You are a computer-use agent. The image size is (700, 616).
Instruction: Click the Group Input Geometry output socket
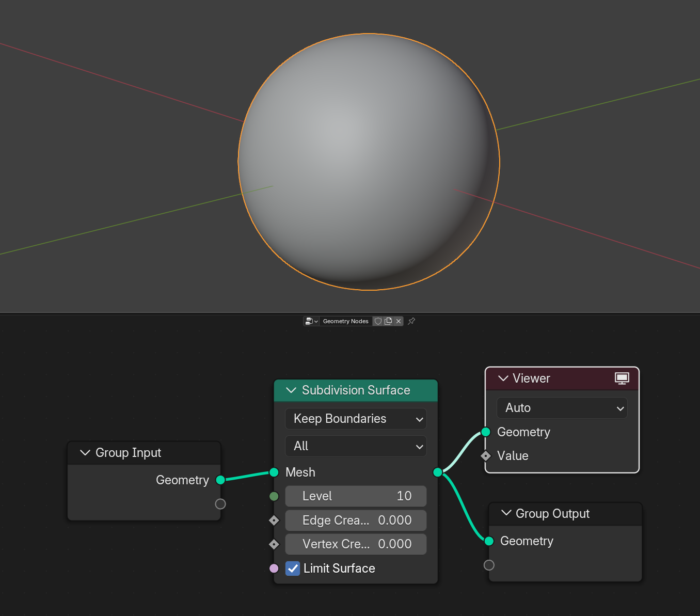[x=220, y=480]
